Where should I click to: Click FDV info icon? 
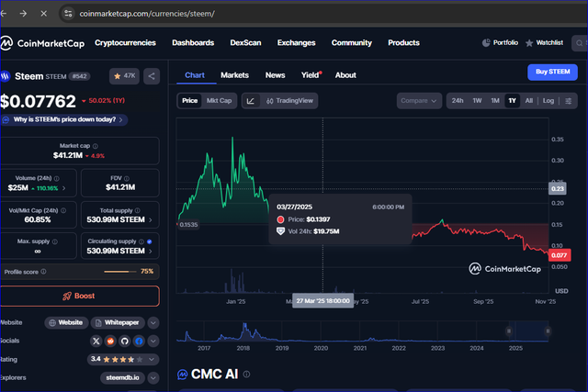[x=127, y=178]
